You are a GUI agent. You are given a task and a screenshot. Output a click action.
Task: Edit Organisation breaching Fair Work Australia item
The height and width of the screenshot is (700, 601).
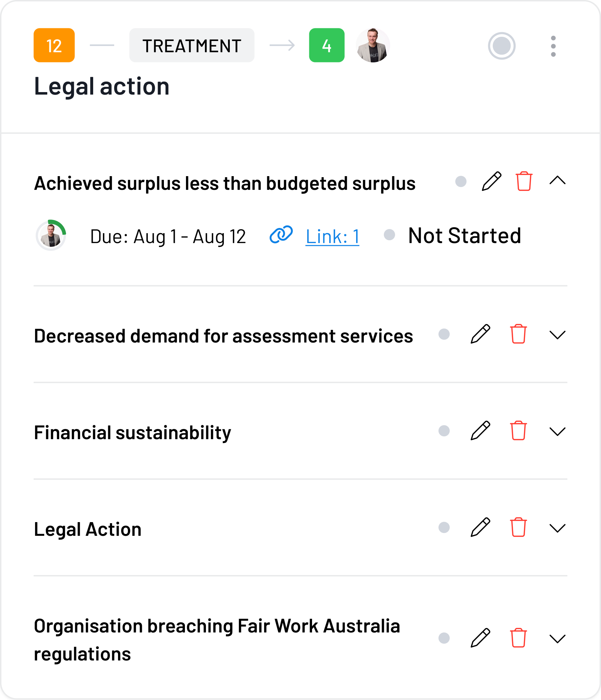click(x=480, y=638)
